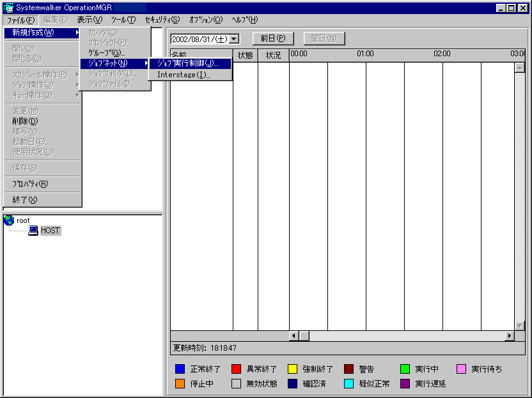
Task: Click horizontal scrollbar right arrow
Action: coord(509,336)
